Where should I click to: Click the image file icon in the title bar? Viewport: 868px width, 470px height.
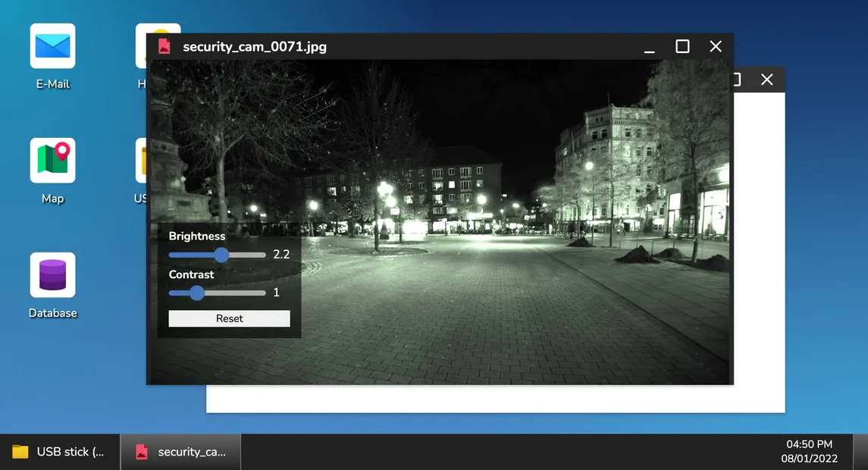164,46
